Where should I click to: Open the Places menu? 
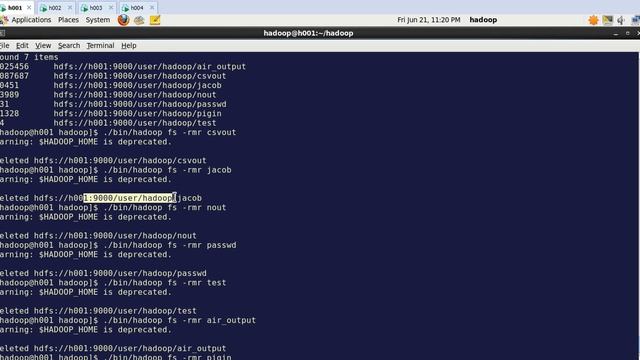pos(68,20)
